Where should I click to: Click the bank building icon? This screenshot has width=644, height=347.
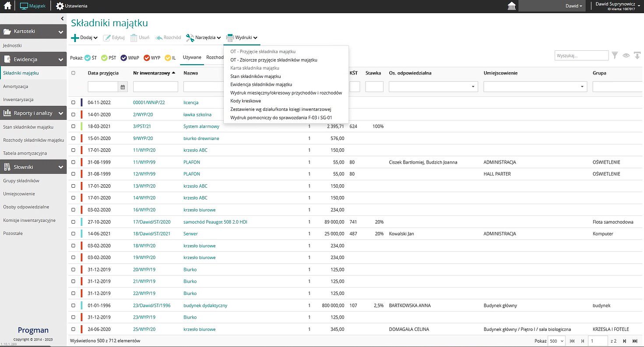[x=511, y=6]
